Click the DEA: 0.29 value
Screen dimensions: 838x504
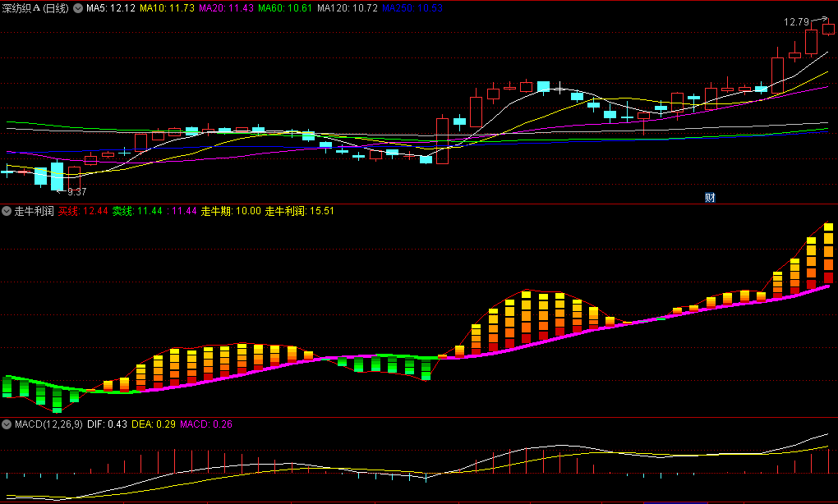pyautogui.click(x=154, y=424)
